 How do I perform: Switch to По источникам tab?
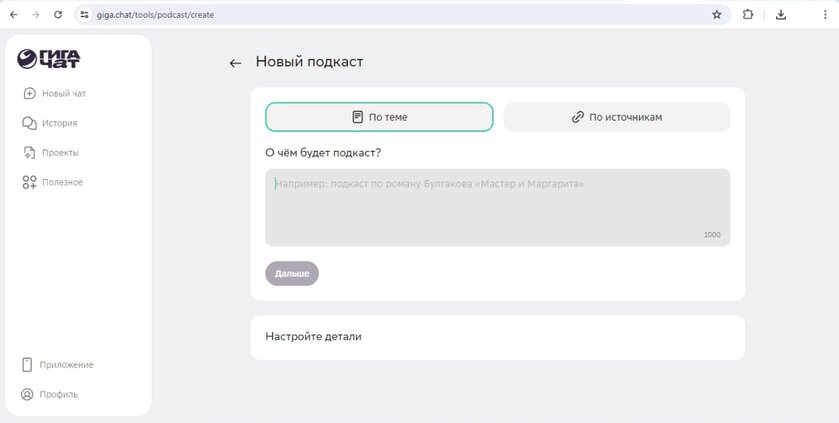(x=616, y=117)
